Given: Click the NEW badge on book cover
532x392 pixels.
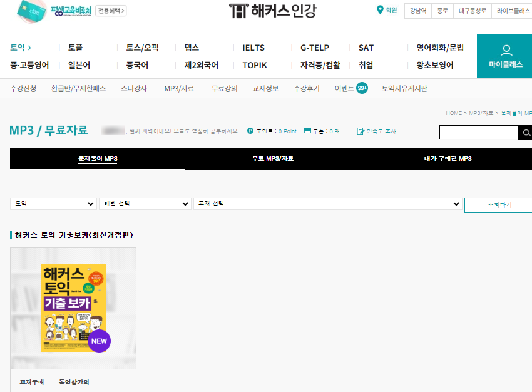Looking at the screenshot, I should coord(99,341).
